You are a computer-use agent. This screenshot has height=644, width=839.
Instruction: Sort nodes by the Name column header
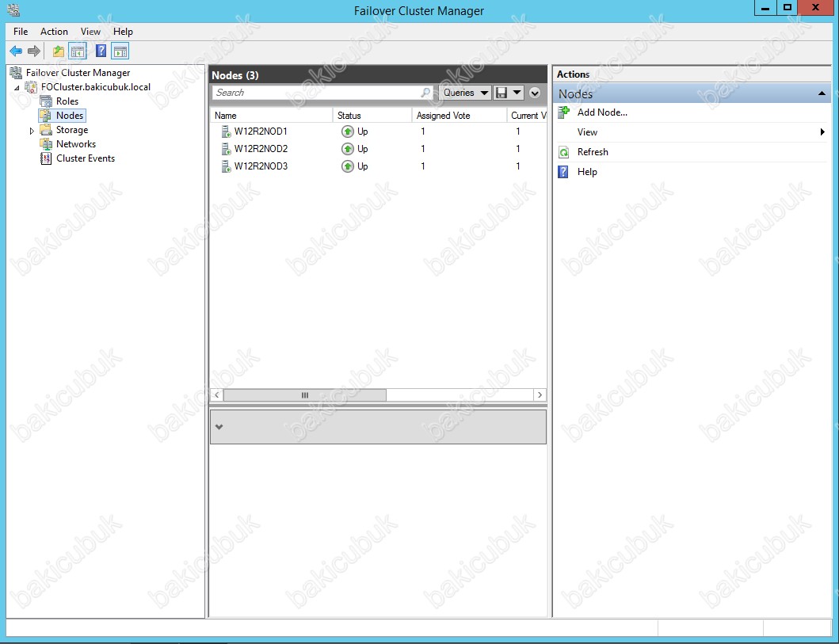[x=272, y=116]
